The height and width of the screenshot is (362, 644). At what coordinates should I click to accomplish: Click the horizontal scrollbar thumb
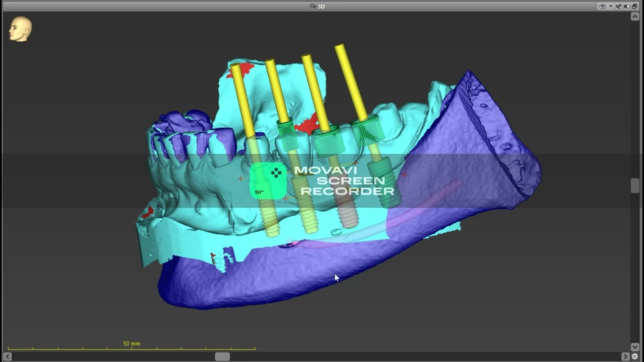pyautogui.click(x=222, y=356)
